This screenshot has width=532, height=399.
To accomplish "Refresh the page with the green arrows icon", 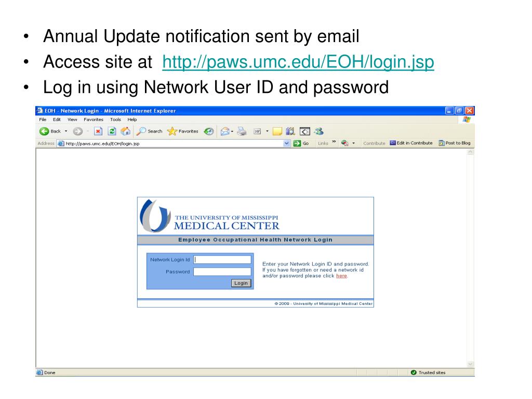I will click(x=112, y=131).
